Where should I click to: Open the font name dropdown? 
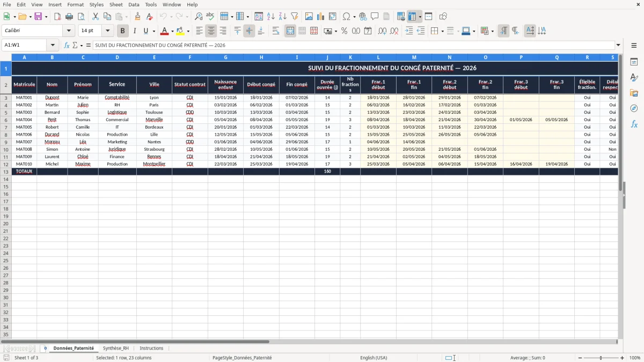click(x=69, y=31)
